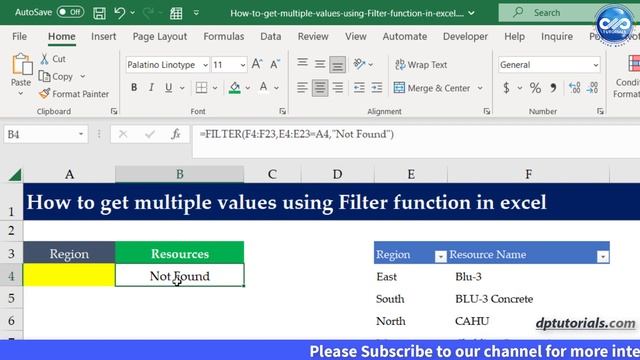This screenshot has width=640, height=360.
Task: Switch to the Page Layout tab
Action: (160, 36)
